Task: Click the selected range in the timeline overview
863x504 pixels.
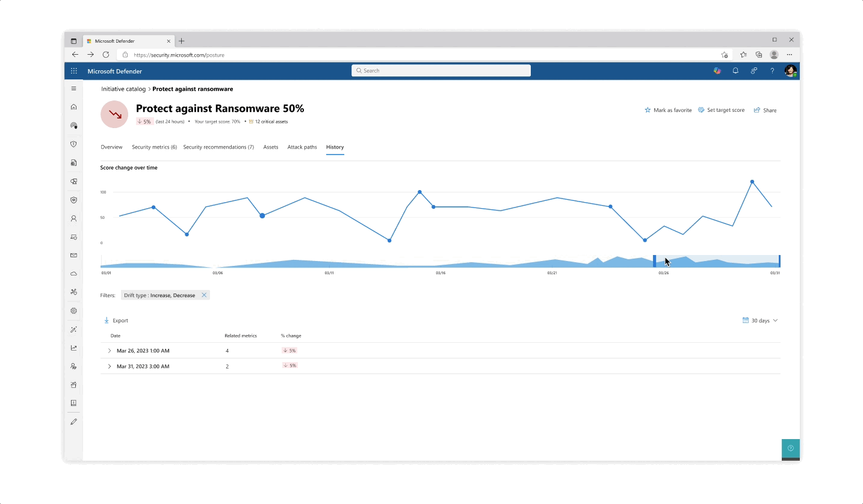Action: point(717,261)
